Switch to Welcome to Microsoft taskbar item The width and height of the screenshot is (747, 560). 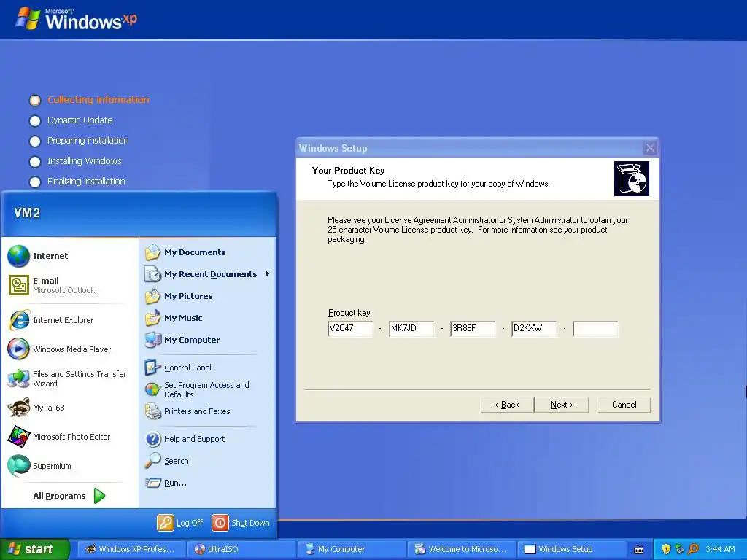461,549
